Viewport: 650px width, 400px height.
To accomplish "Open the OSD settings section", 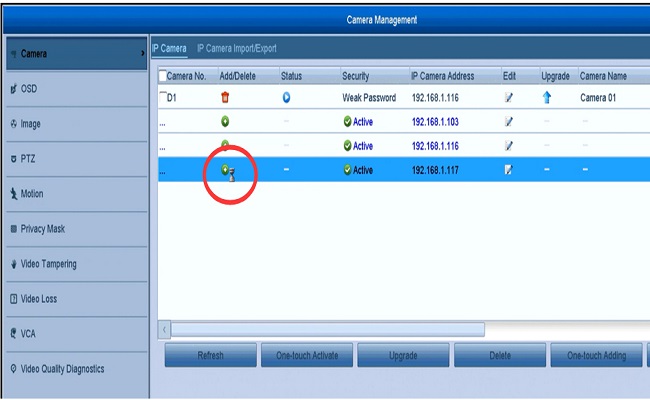I will click(x=77, y=89).
